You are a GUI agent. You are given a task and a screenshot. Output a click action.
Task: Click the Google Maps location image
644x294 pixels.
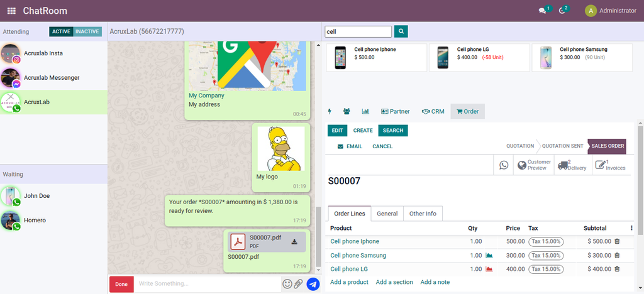tap(247, 66)
